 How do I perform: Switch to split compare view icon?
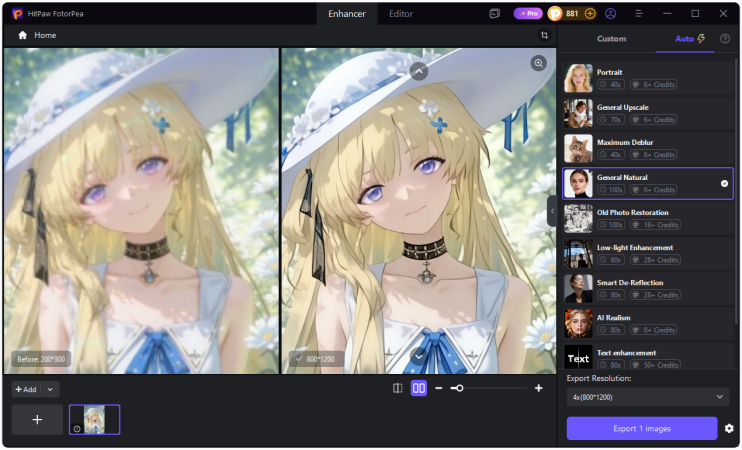(x=398, y=388)
